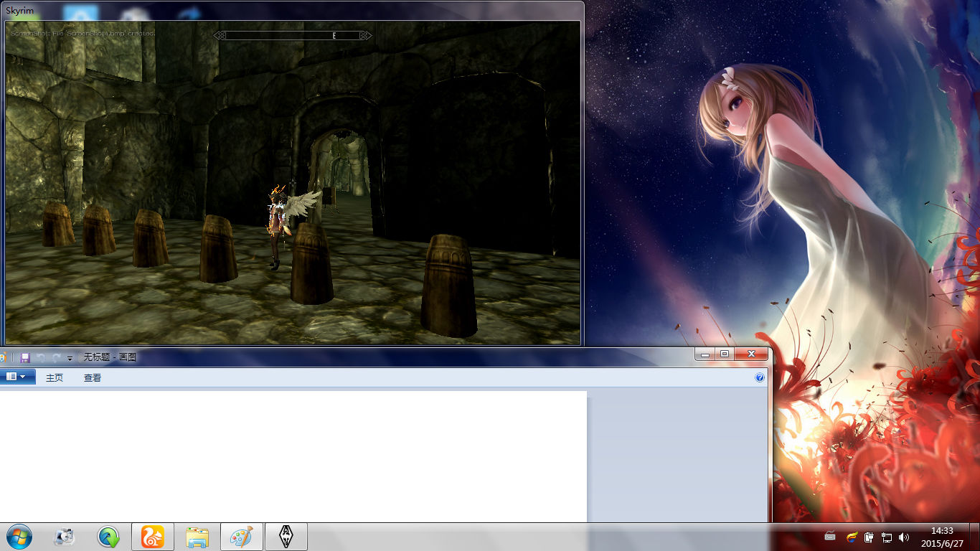
Task: Open the green globe browser on the taskbar
Action: tap(108, 537)
